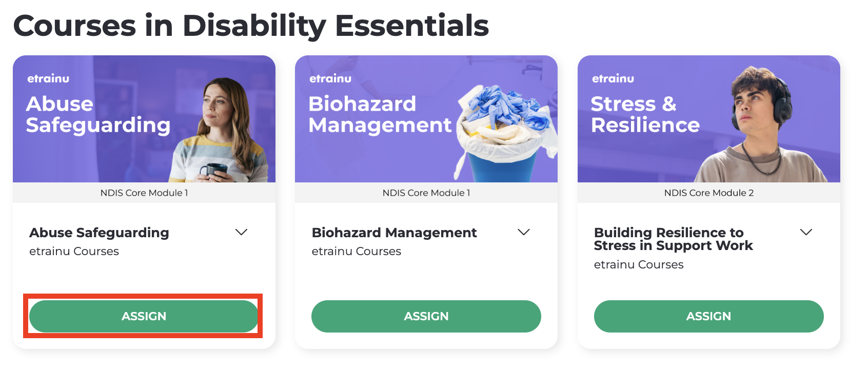
Task: Click the etrainu logo on Abuse Safeguarding card
Action: coord(48,78)
